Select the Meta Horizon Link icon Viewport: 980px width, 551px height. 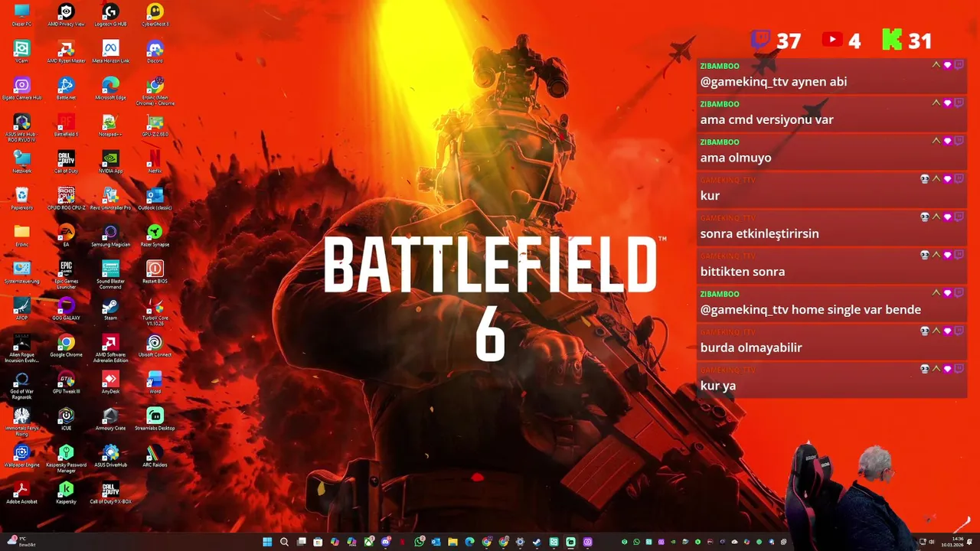pos(110,51)
